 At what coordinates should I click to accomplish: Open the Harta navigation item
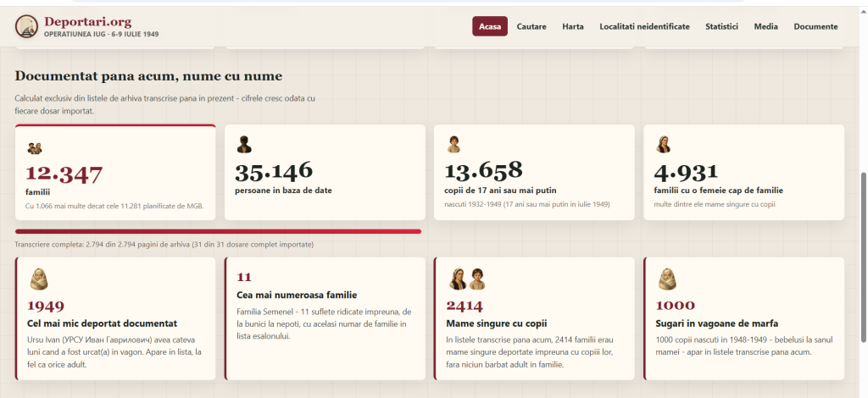pos(573,26)
